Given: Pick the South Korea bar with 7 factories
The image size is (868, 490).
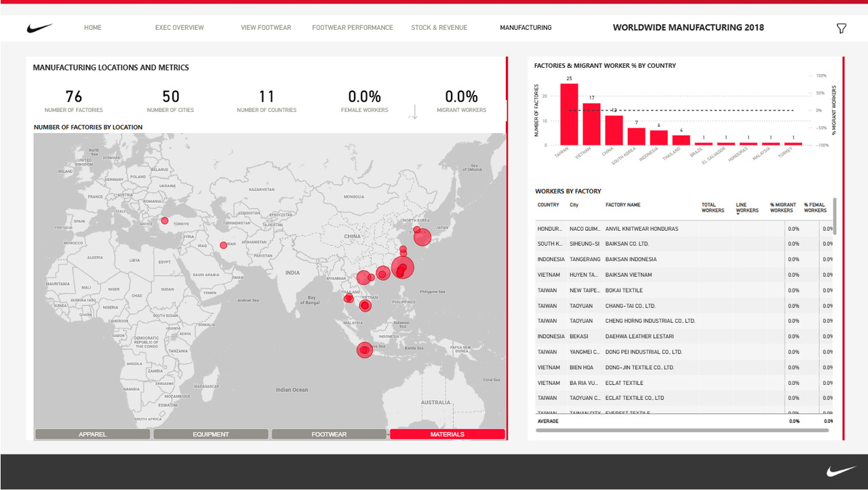Looking at the screenshot, I should (x=637, y=136).
